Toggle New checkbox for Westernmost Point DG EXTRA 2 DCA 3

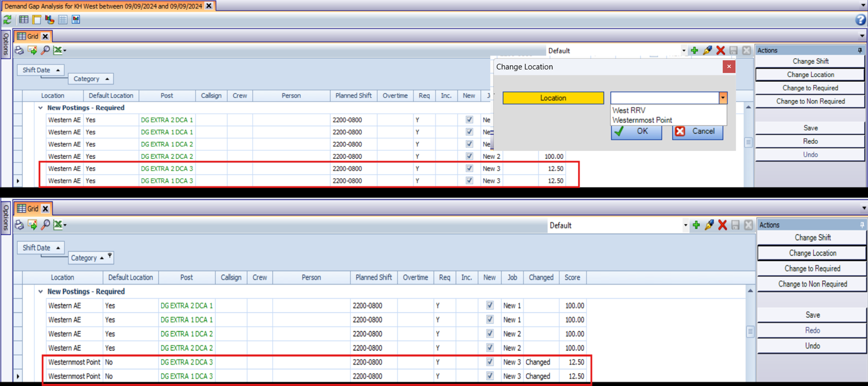(x=490, y=362)
